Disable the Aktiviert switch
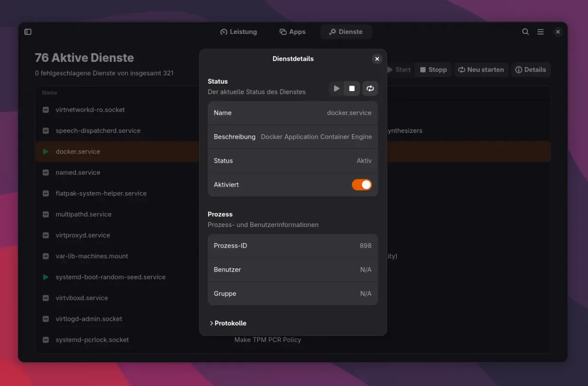Screen dimensions: 588x386 coord(362,185)
